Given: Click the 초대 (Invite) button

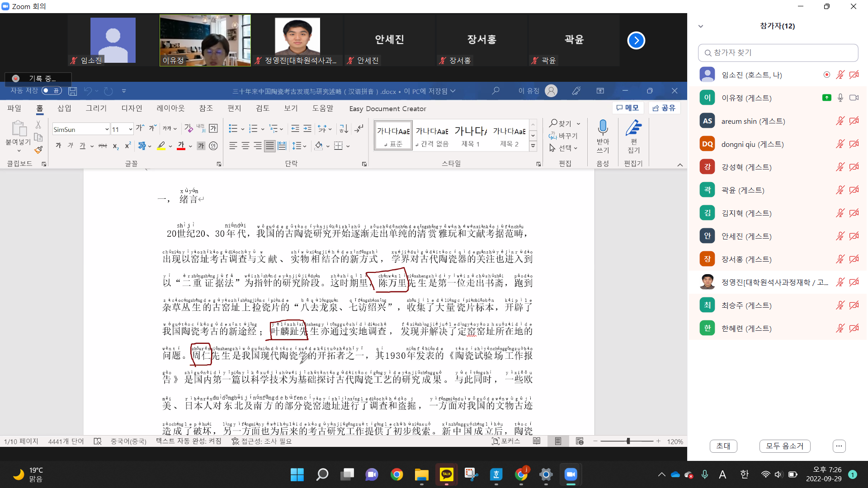Looking at the screenshot, I should [x=723, y=446].
